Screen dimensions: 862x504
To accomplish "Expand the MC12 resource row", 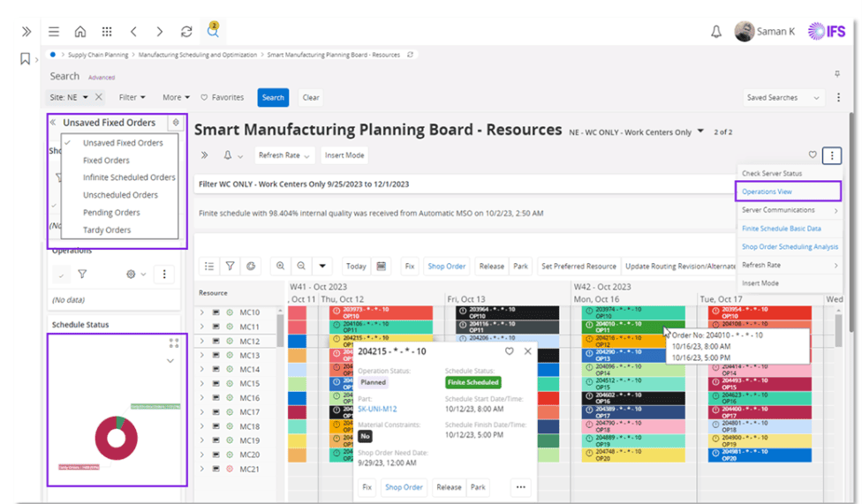I will pyautogui.click(x=201, y=342).
